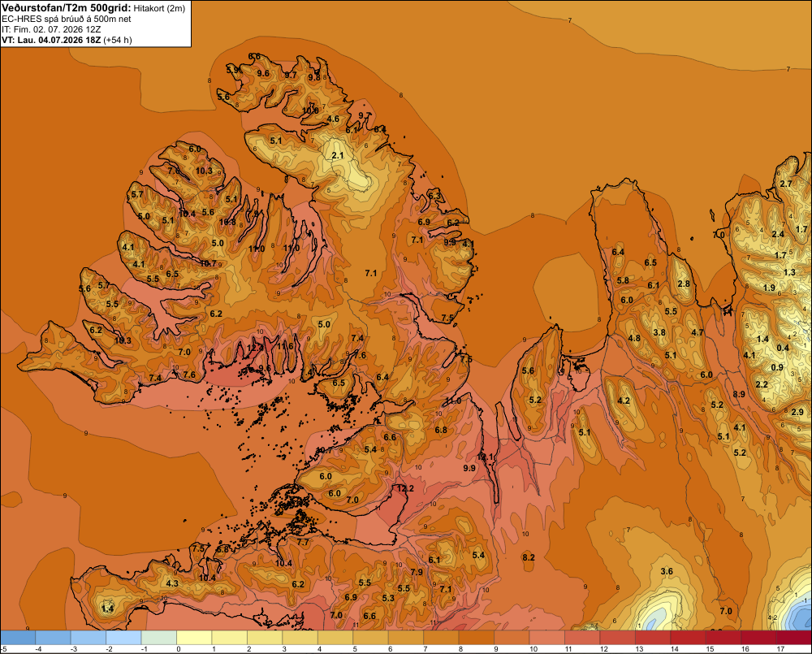
Task: Pick the orange swatch between 8 and 9
Action: 477,638
